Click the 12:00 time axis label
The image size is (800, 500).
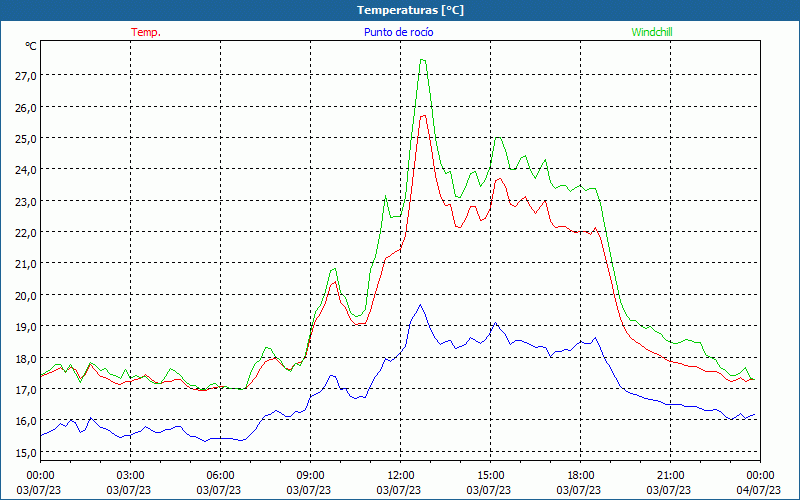401,476
